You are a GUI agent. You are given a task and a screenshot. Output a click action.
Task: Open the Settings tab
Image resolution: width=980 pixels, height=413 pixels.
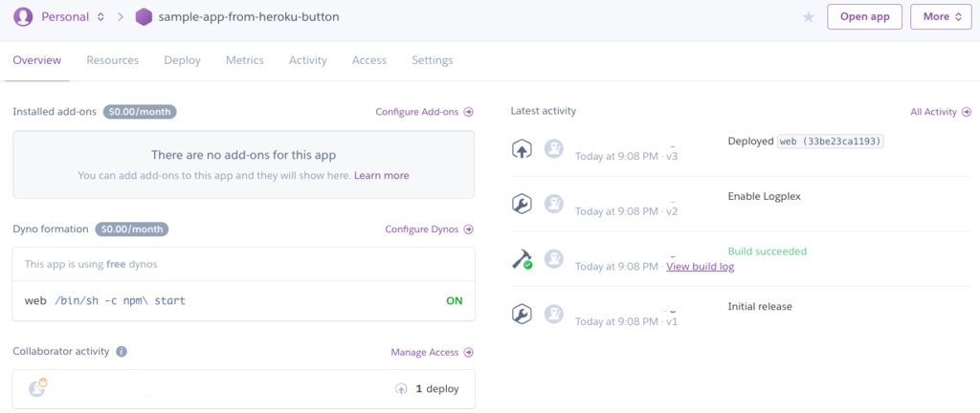tap(433, 60)
